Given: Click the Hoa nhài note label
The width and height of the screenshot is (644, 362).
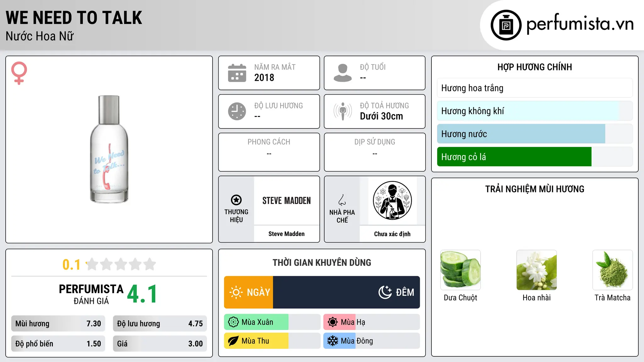Looking at the screenshot, I should [536, 298].
